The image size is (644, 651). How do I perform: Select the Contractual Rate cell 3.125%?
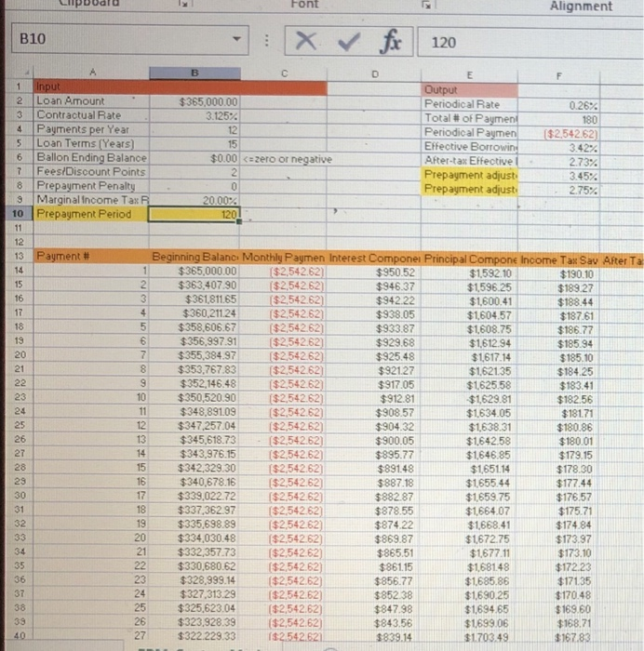pyautogui.click(x=195, y=116)
